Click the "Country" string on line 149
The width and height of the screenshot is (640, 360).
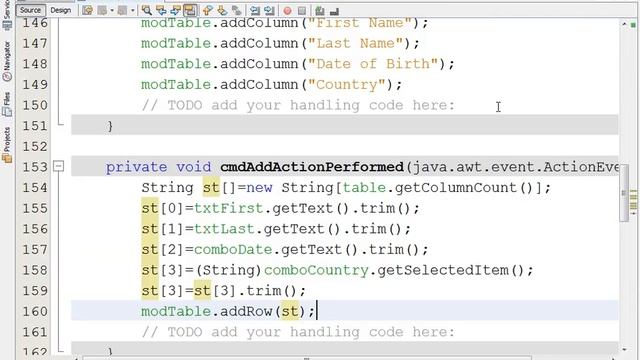click(x=347, y=84)
